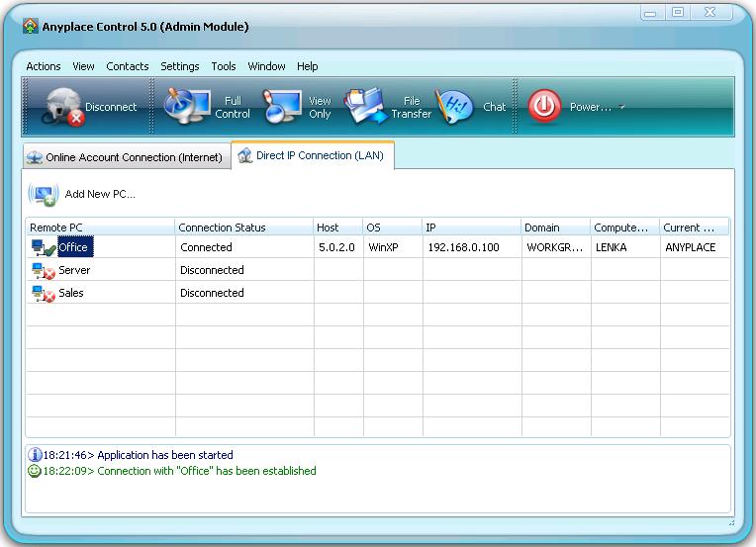Click the Server disconnected computer icon
This screenshot has width=756, height=547.
pos(44,270)
